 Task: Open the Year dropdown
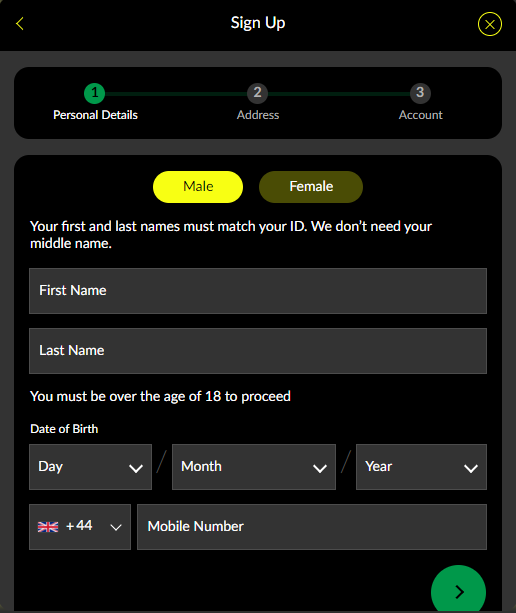click(421, 467)
